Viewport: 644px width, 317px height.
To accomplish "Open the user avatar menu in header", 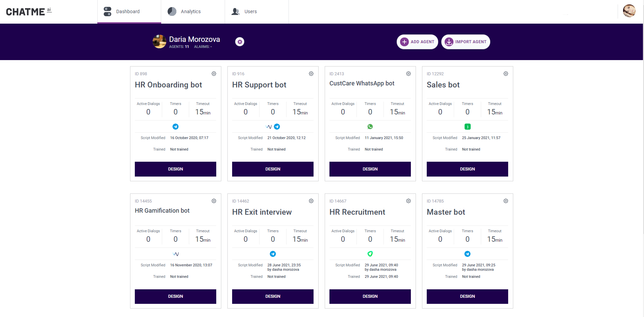I will pyautogui.click(x=629, y=11).
